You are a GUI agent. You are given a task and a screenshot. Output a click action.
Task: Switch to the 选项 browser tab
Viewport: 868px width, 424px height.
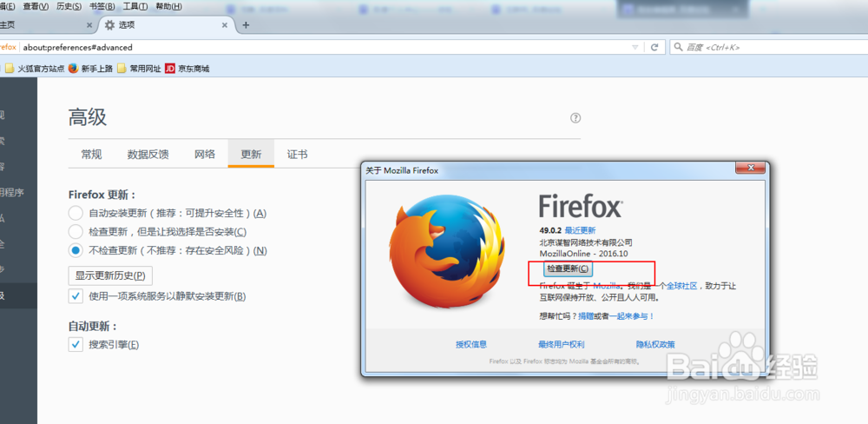pos(166,25)
